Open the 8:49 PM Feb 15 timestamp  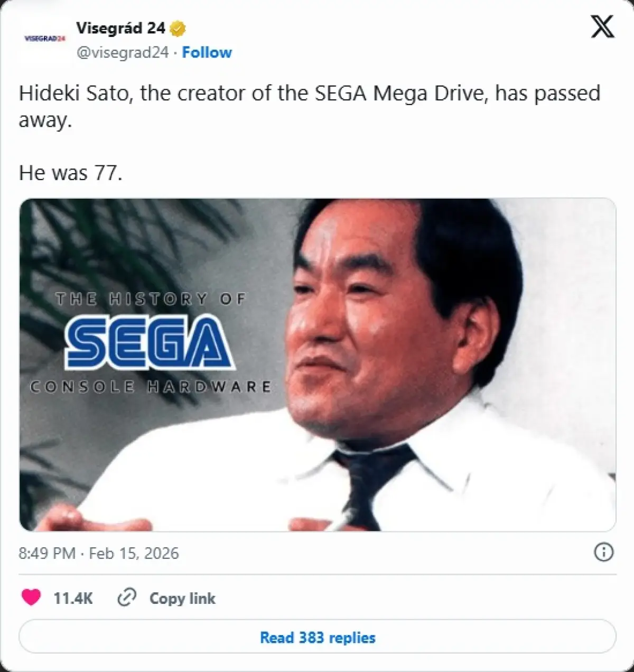[x=99, y=553]
